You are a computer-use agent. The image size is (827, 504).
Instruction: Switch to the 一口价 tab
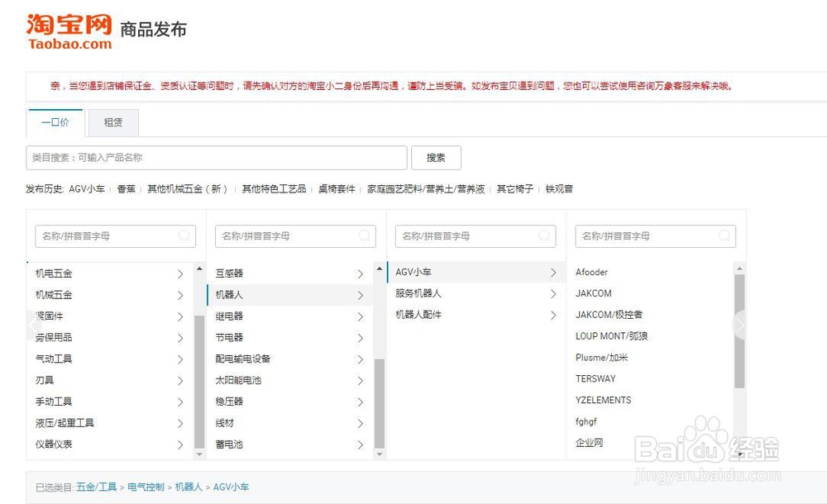coord(55,122)
